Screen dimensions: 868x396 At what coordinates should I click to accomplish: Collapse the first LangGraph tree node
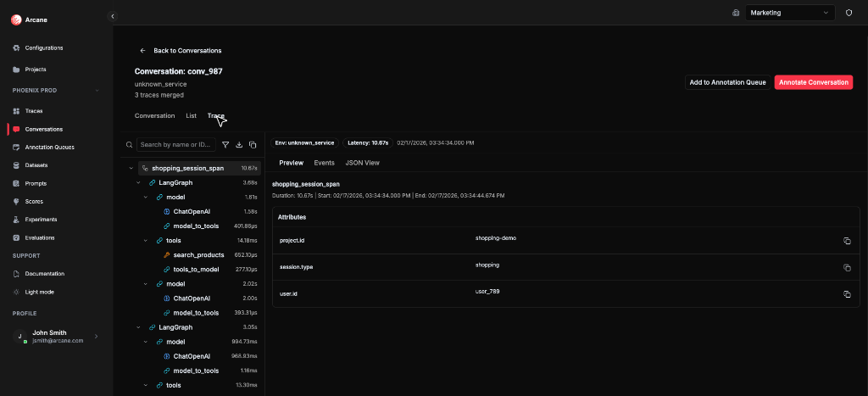click(x=138, y=182)
